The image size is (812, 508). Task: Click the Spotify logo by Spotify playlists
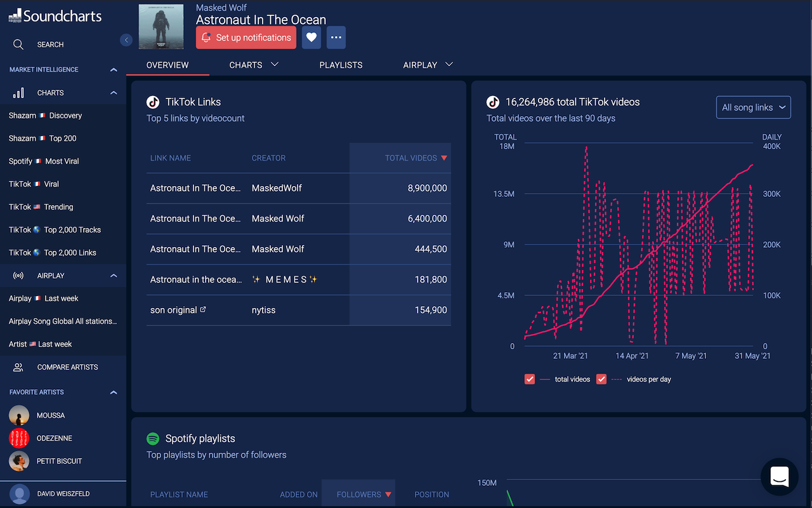[153, 438]
